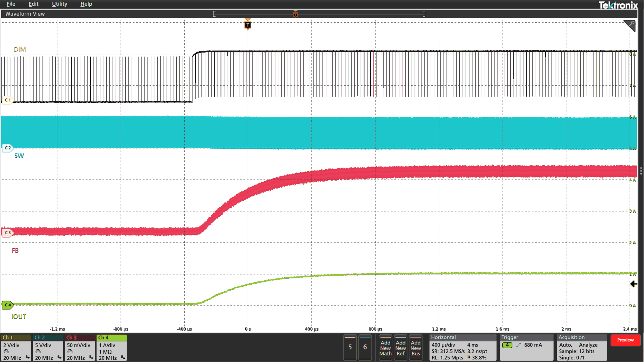
Task: Click the trigger level arrow on the right edge
Action: coord(633,284)
